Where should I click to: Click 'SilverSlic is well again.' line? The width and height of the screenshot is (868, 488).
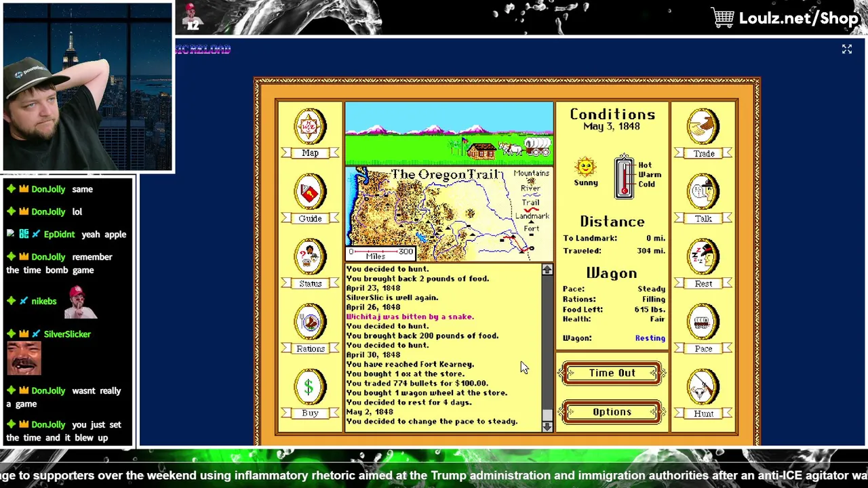(x=392, y=298)
